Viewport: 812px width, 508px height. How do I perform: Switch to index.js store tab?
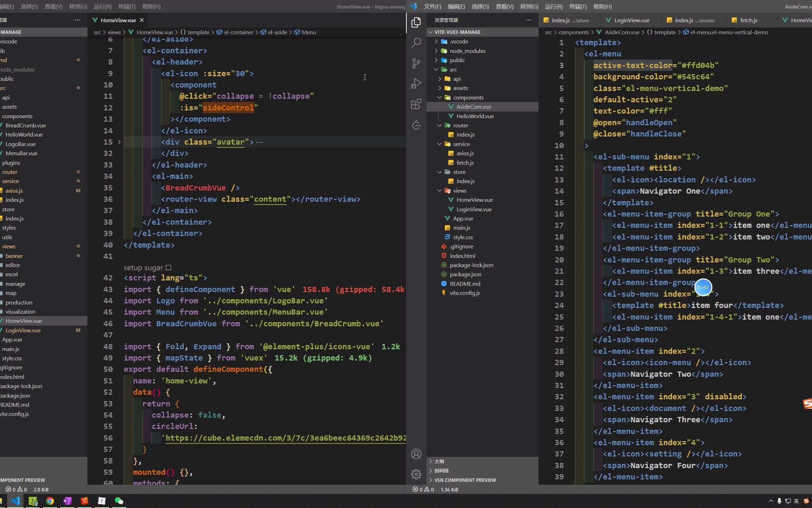click(570, 20)
